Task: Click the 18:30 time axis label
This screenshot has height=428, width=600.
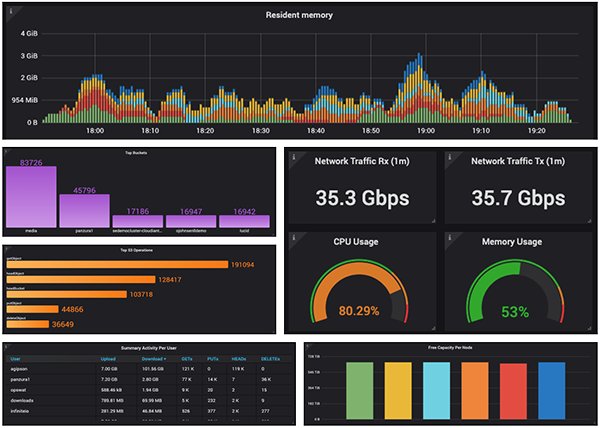Action: [x=261, y=131]
